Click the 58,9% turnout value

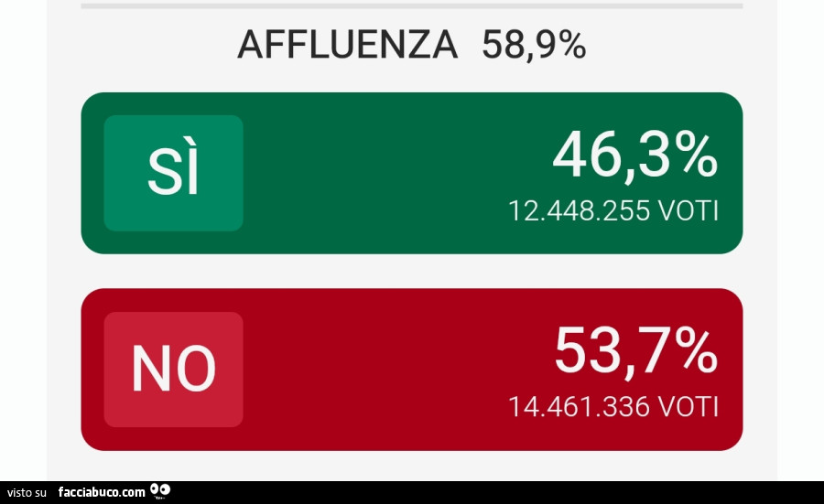click(x=534, y=44)
